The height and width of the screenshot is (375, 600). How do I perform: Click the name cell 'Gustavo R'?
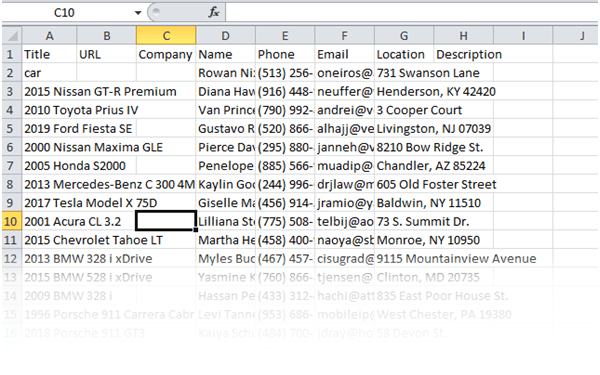225,129
